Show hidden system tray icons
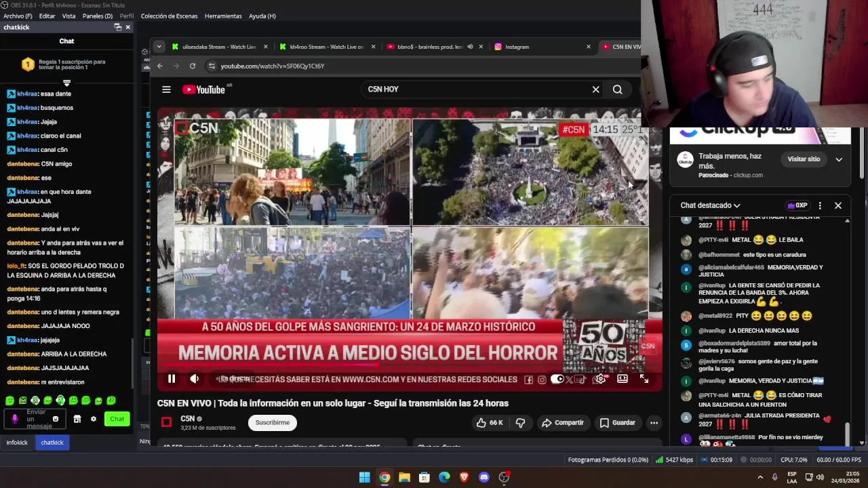 tap(760, 477)
